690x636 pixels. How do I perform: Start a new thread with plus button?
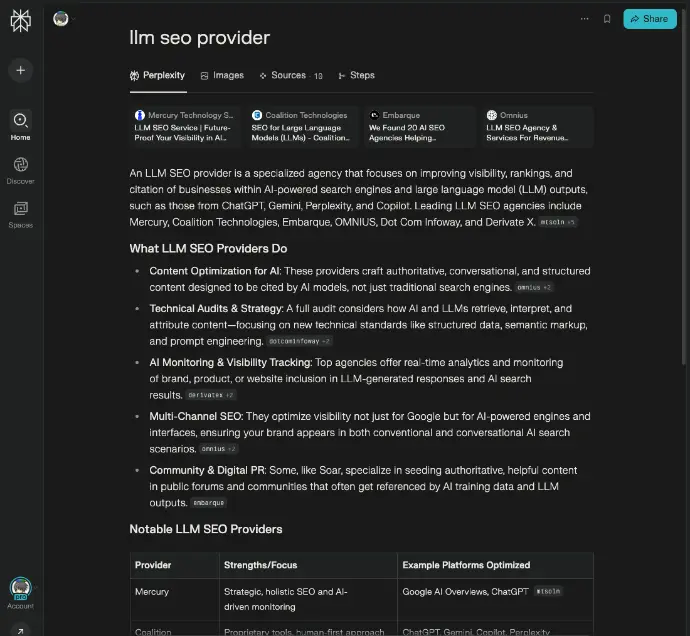pyautogui.click(x=20, y=70)
